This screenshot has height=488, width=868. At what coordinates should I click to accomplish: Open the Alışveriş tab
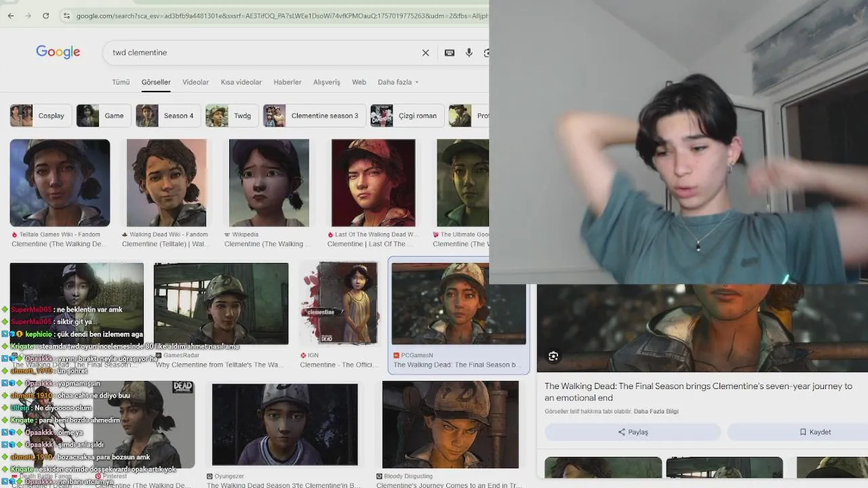(x=327, y=82)
